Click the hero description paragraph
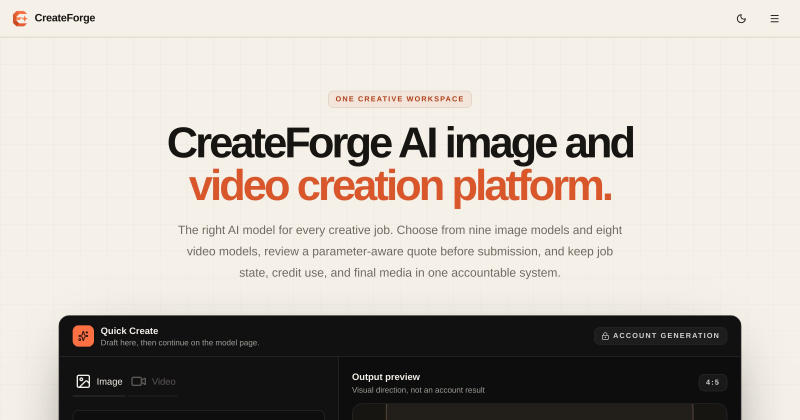 coord(400,251)
